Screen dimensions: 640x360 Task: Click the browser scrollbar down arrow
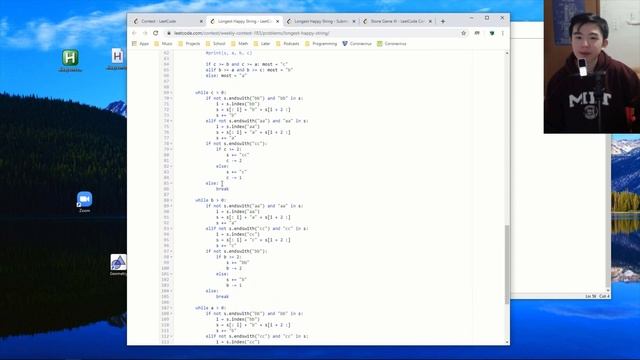point(507,342)
